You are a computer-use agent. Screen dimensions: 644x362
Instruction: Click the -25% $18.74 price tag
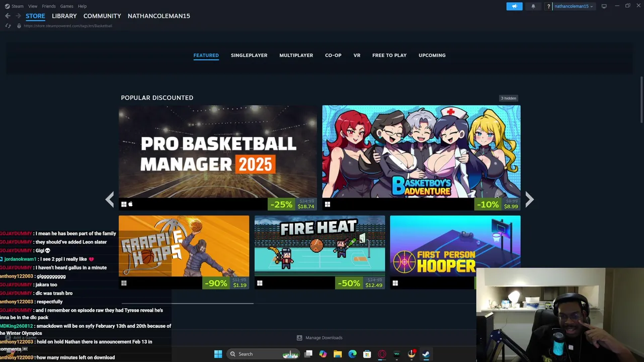point(292,204)
